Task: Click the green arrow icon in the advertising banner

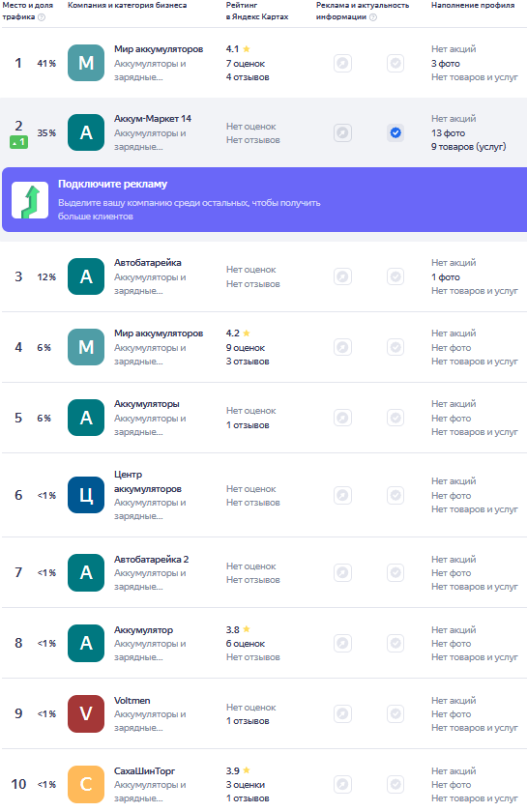Action: [30, 200]
